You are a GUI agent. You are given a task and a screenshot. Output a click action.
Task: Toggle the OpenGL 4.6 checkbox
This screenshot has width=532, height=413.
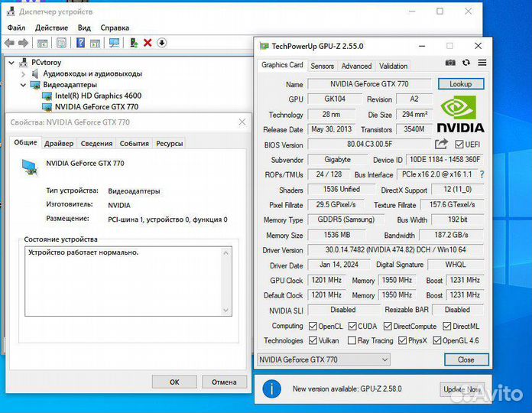point(437,340)
